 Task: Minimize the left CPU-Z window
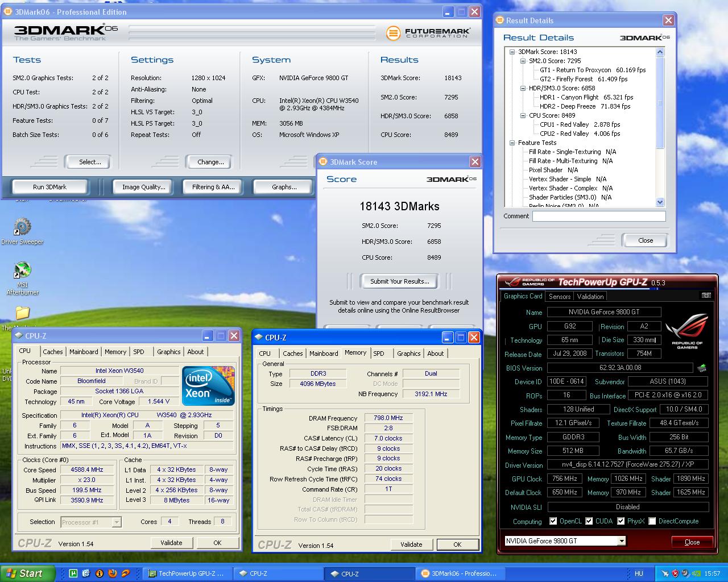coord(208,336)
